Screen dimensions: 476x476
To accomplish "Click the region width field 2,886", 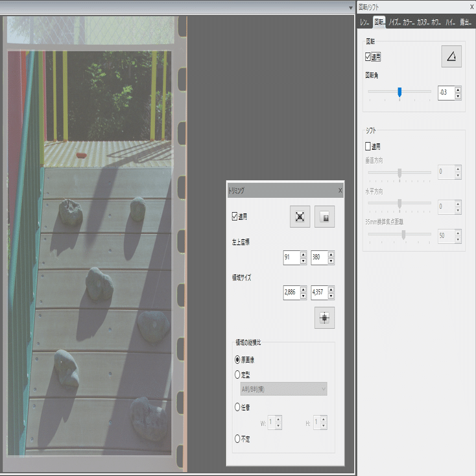I will coord(291,292).
